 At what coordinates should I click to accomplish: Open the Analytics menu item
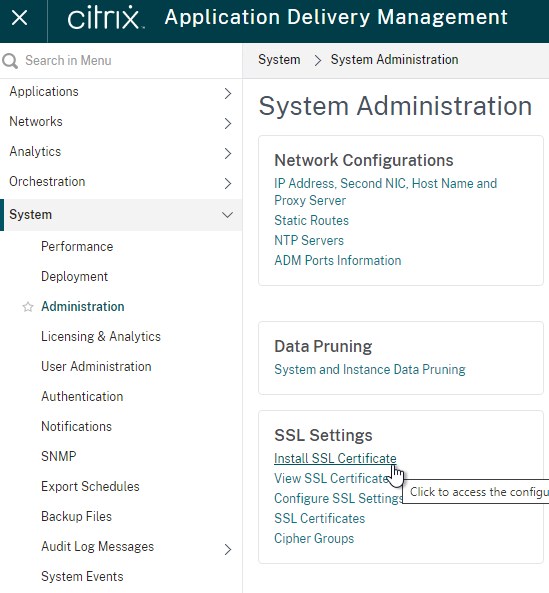(35, 152)
